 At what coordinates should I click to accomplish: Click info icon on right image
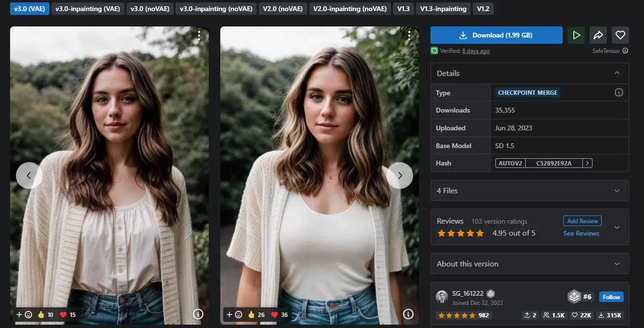coord(408,314)
